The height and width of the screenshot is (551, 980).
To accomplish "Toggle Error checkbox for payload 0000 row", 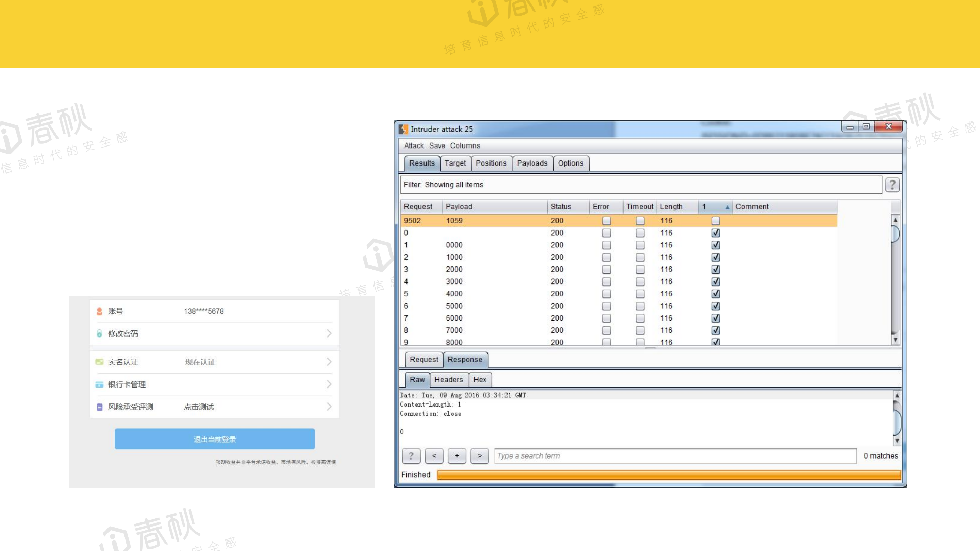I will point(607,245).
